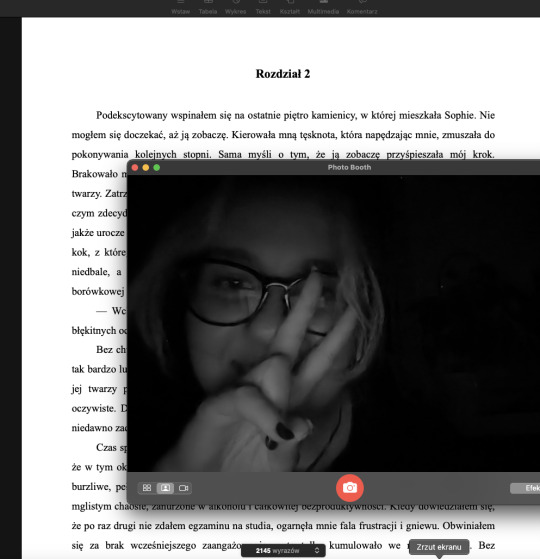The height and width of the screenshot is (559, 540).
Task: Click the word Podekscytowany in the first paragraph
Action: point(132,115)
